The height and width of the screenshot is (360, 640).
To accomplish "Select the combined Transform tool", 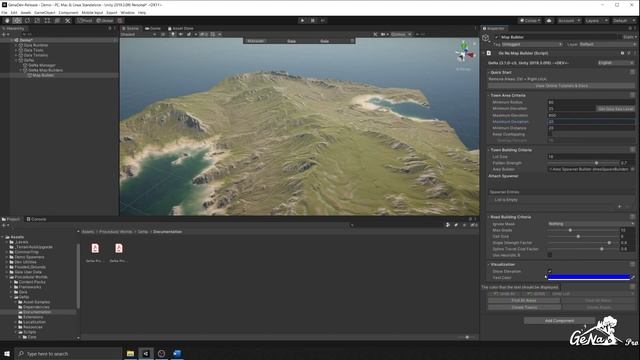I will (x=57, y=20).
